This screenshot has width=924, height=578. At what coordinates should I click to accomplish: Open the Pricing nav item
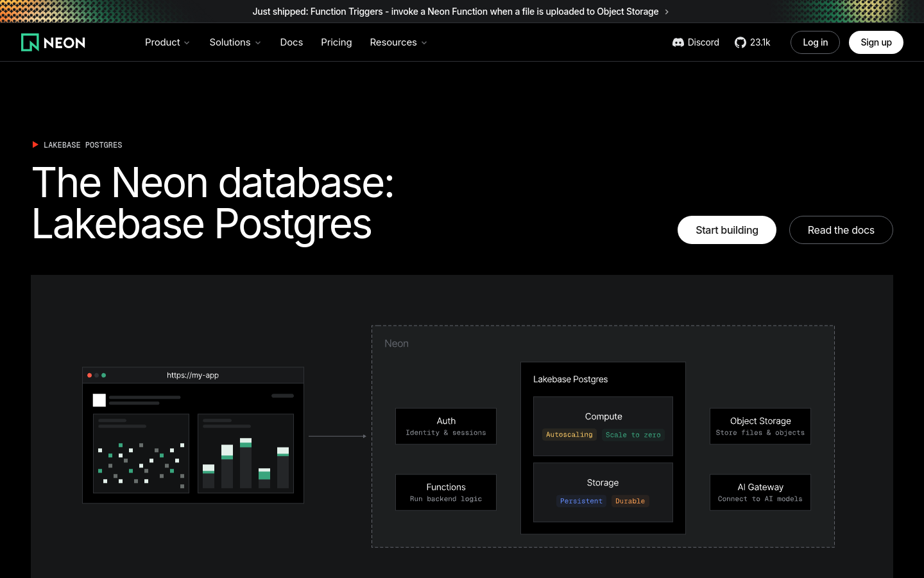[x=336, y=42]
